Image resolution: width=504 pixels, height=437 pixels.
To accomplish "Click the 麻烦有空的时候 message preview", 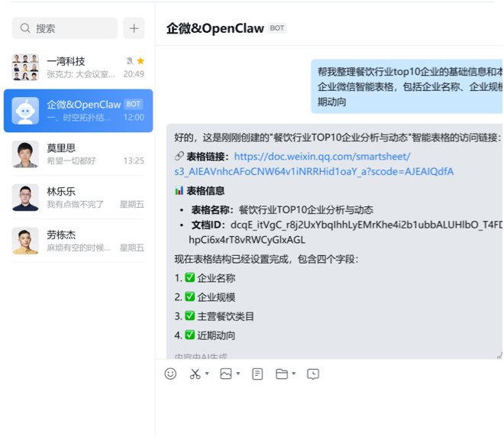I will pos(79,248).
